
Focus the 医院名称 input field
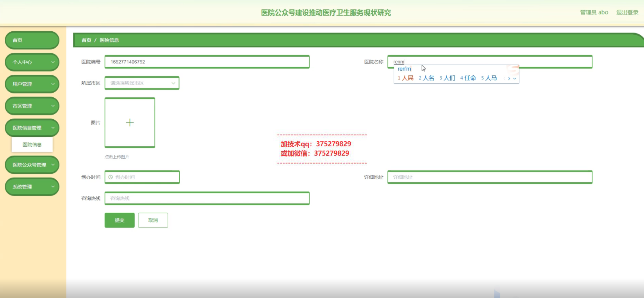pyautogui.click(x=490, y=62)
